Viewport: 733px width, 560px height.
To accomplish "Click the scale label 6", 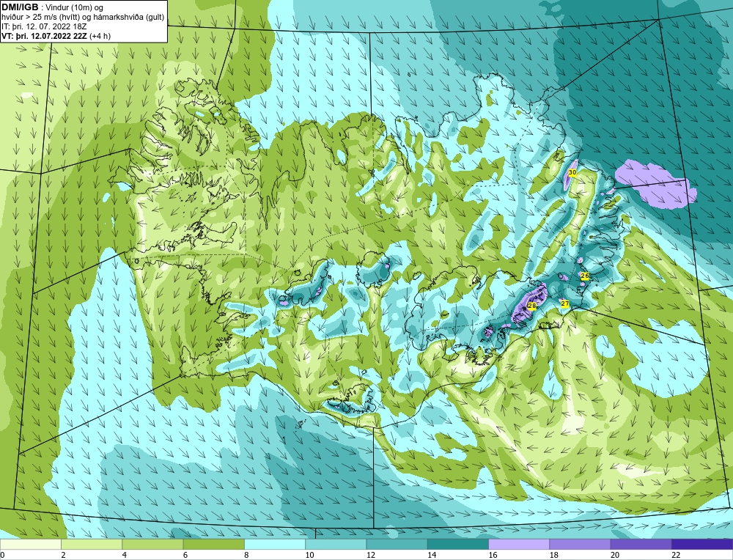I will tap(185, 555).
